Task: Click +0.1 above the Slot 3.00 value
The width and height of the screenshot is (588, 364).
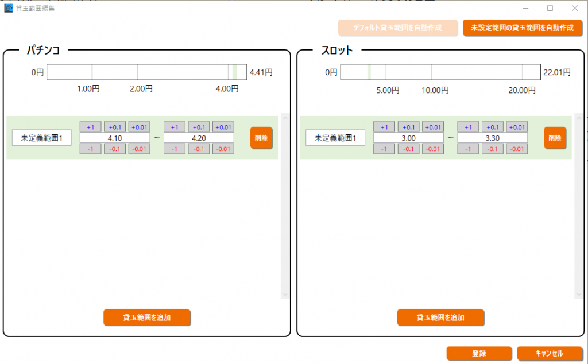Action: [x=408, y=127]
